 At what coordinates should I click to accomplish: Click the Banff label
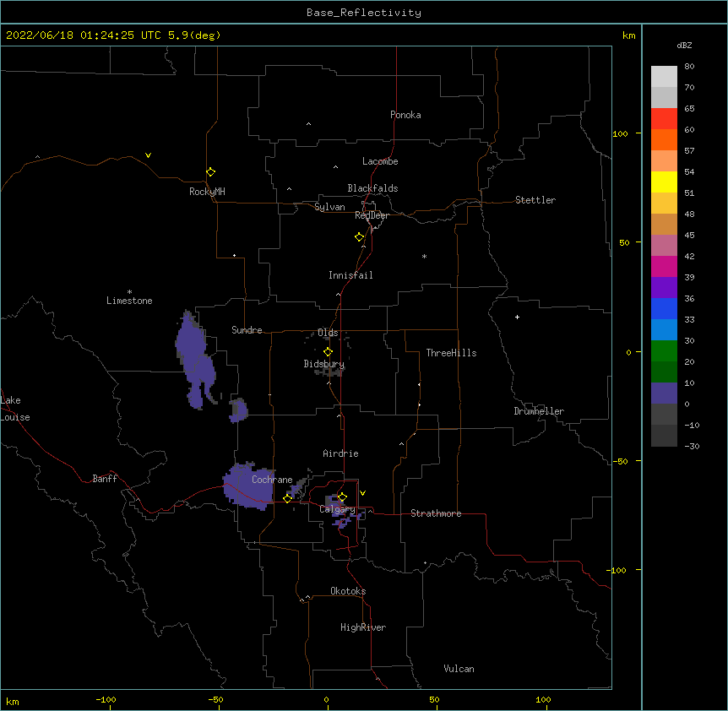pos(105,479)
